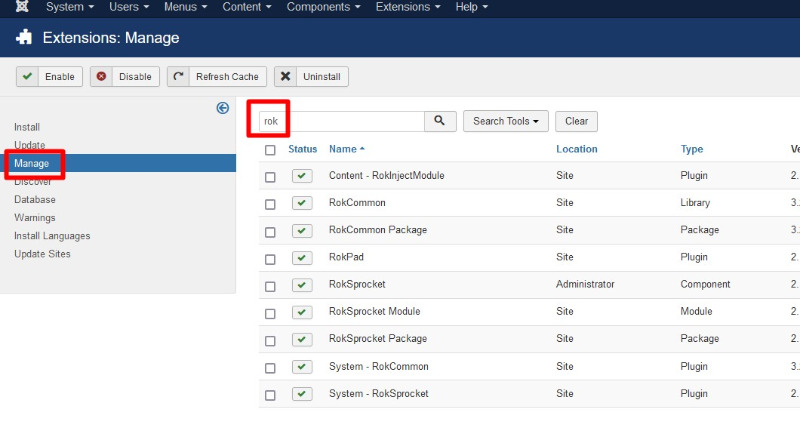Screen dimensions: 800x427
Task: Click 'Component' type cell
Action: pos(705,284)
